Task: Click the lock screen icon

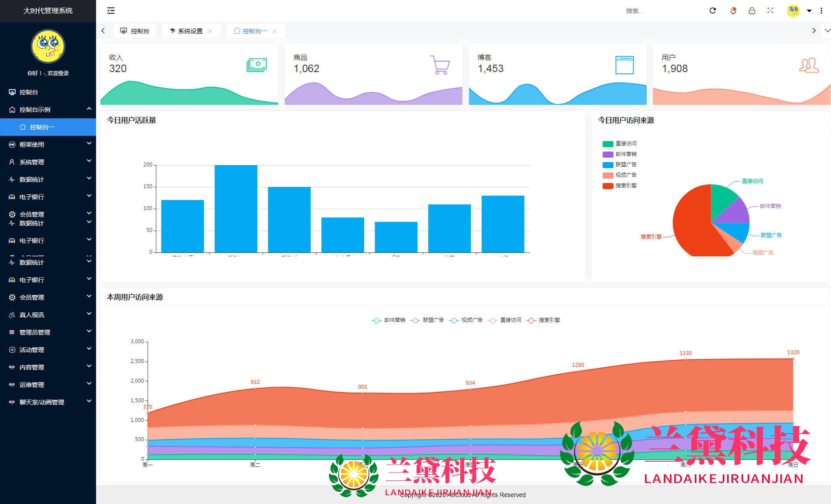Action: pyautogui.click(x=752, y=10)
